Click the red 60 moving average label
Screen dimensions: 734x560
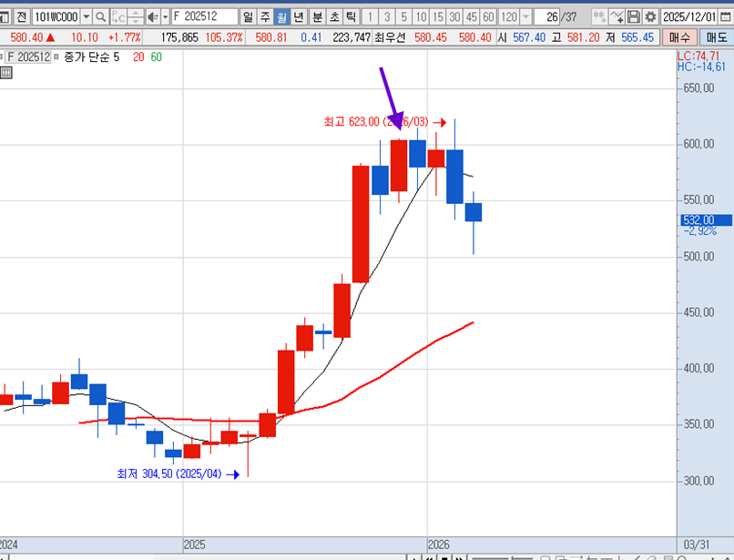(157, 56)
